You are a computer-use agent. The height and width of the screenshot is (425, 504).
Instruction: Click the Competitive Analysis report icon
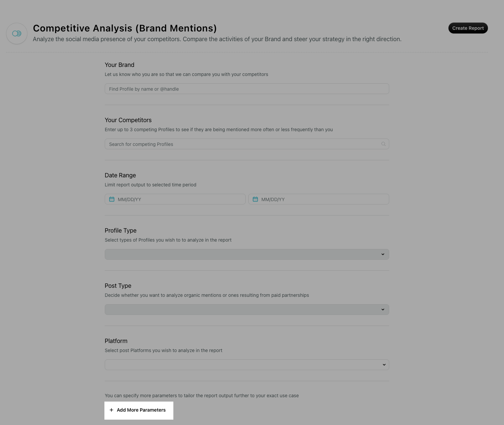(x=17, y=33)
